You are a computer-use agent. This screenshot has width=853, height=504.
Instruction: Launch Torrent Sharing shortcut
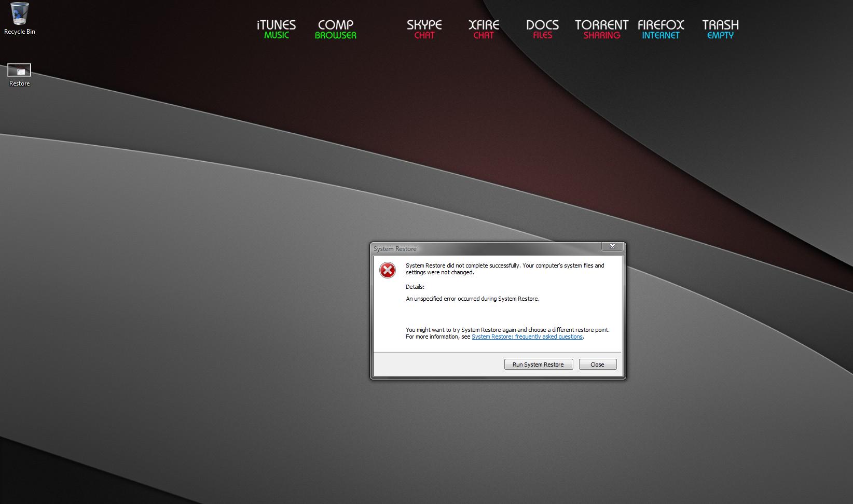[x=601, y=30]
